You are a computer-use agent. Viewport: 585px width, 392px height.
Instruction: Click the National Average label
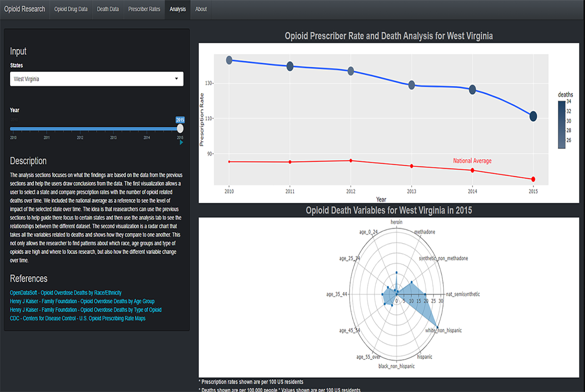[x=472, y=161]
